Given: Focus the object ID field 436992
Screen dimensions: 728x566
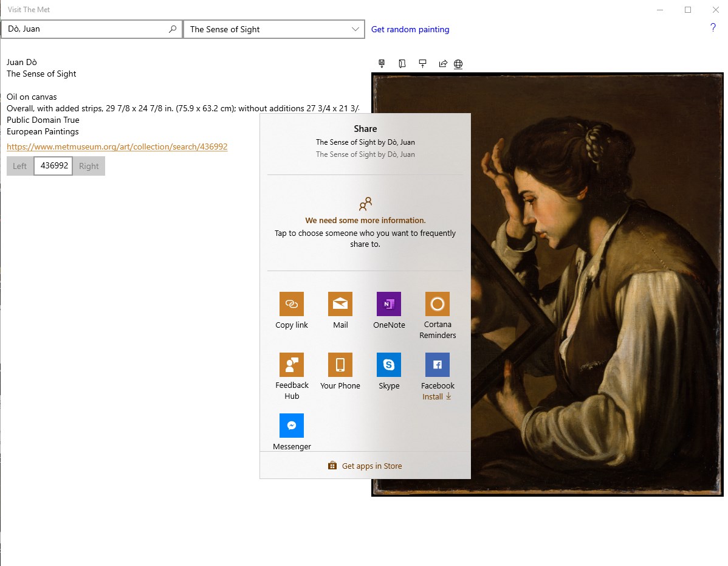Looking at the screenshot, I should pos(53,166).
